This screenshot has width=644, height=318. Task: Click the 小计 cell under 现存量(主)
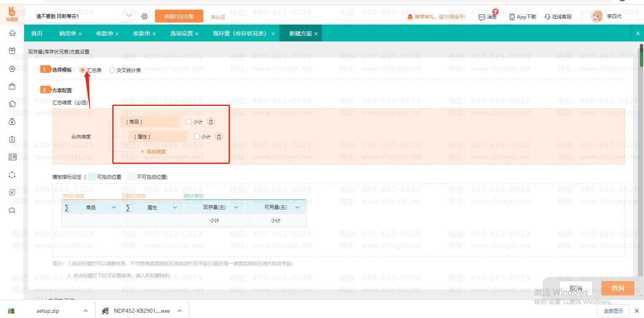pyautogui.click(x=215, y=220)
